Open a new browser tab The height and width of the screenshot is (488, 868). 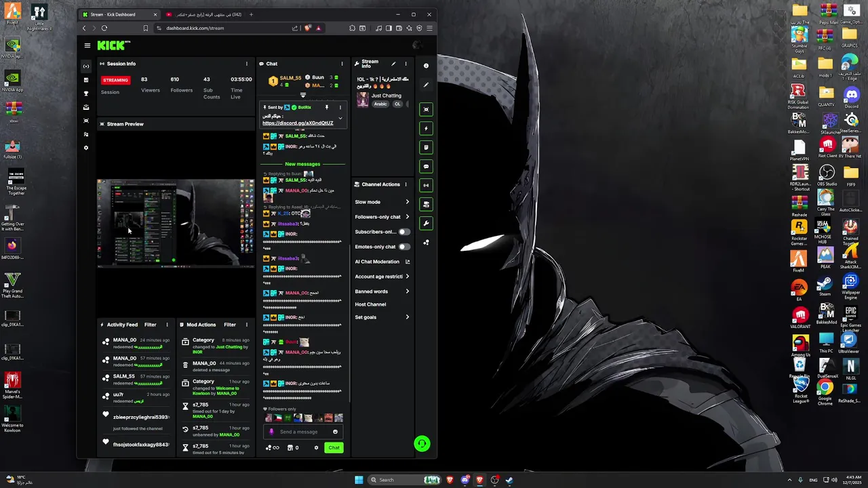pyautogui.click(x=251, y=14)
